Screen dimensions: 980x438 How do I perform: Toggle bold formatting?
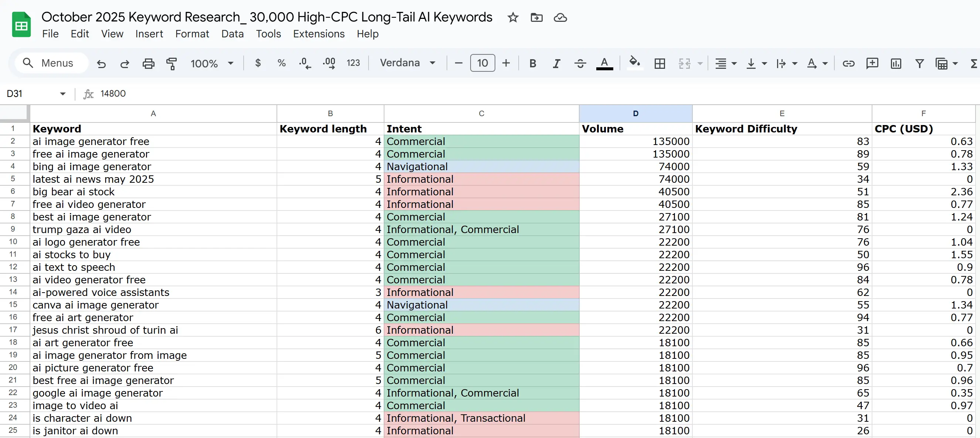(x=532, y=63)
